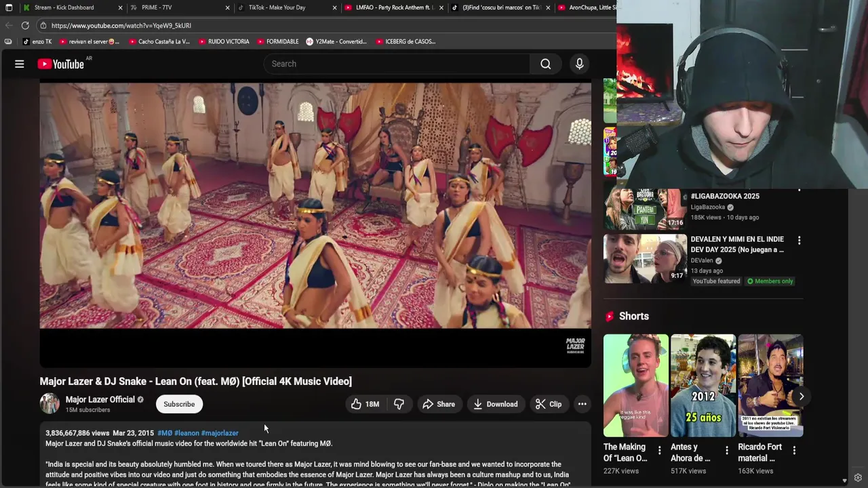Open the #majorlazer hashtag
The image size is (868, 488).
220,433
